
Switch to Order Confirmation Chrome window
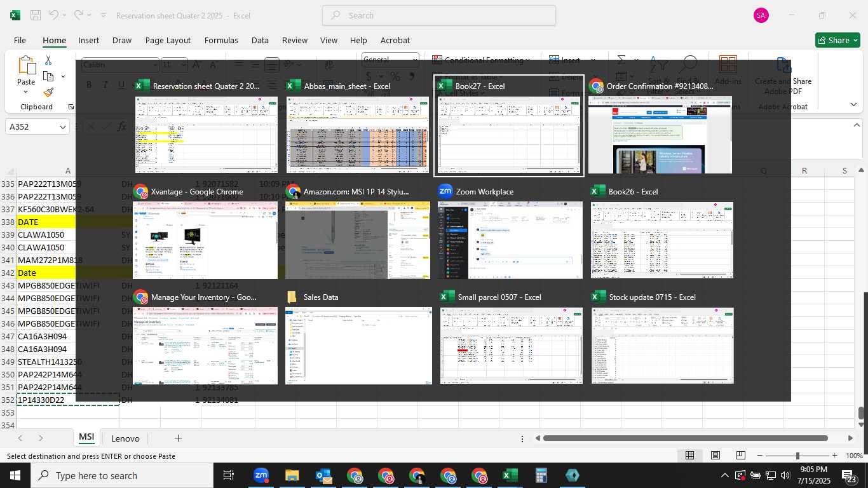[660, 126]
